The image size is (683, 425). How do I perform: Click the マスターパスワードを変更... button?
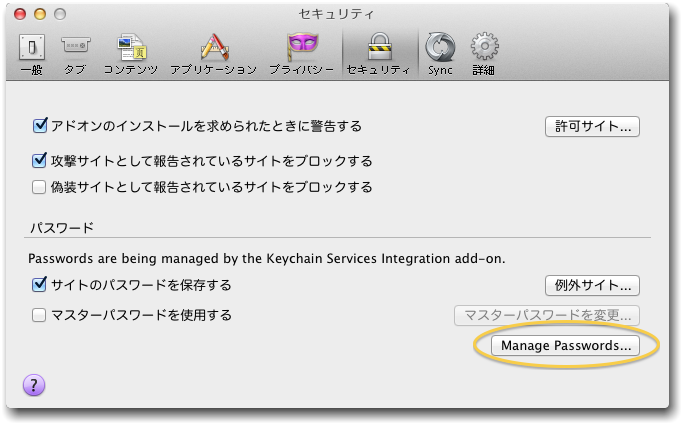(547, 315)
